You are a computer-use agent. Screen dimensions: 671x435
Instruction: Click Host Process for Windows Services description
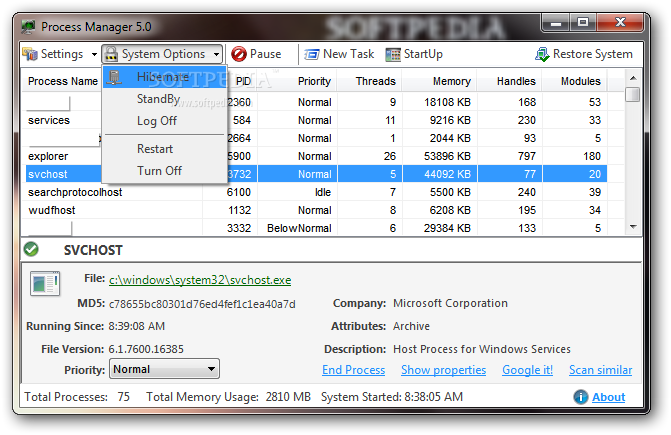(482, 349)
